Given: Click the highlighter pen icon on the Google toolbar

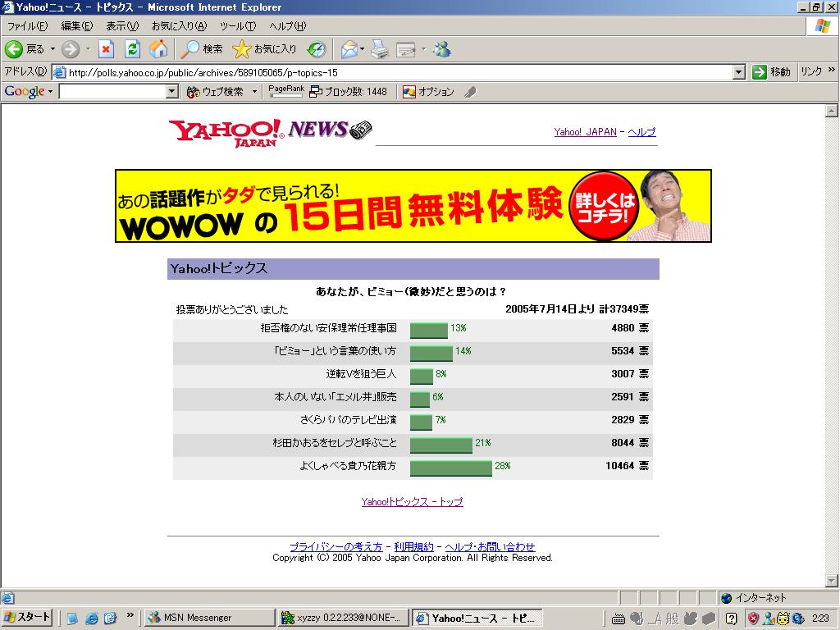Looking at the screenshot, I should [x=470, y=92].
